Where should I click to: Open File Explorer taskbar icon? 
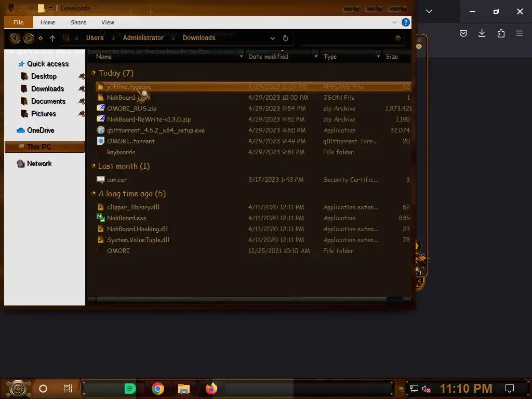click(184, 389)
